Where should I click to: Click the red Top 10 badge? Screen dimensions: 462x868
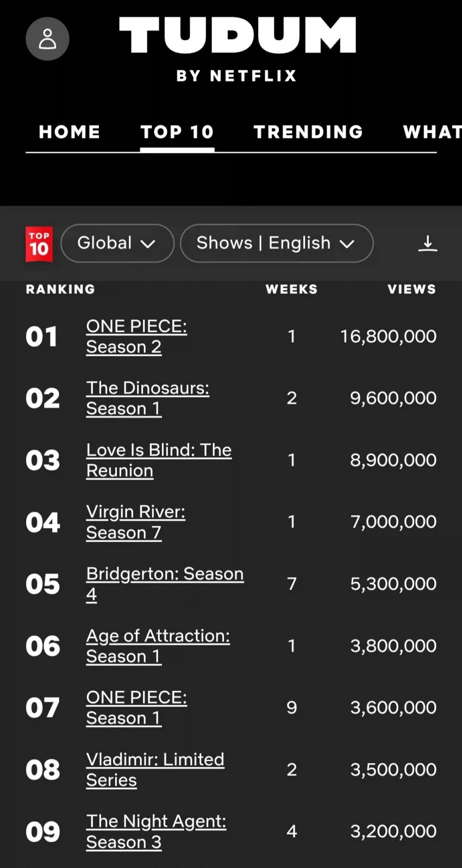(x=39, y=244)
